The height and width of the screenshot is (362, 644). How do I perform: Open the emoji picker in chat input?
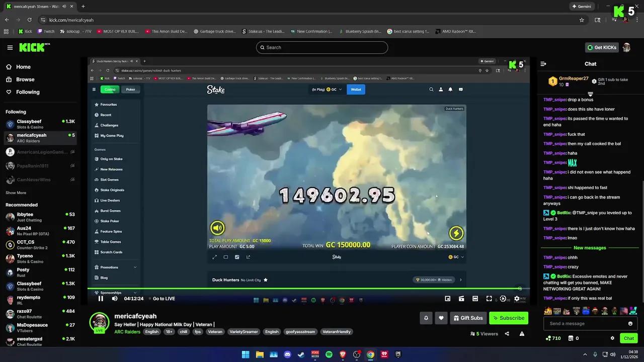630,323
